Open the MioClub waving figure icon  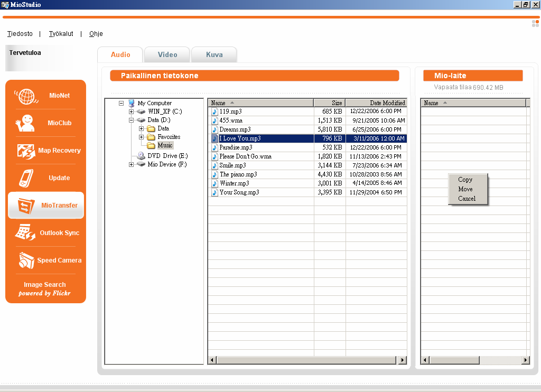(x=25, y=123)
